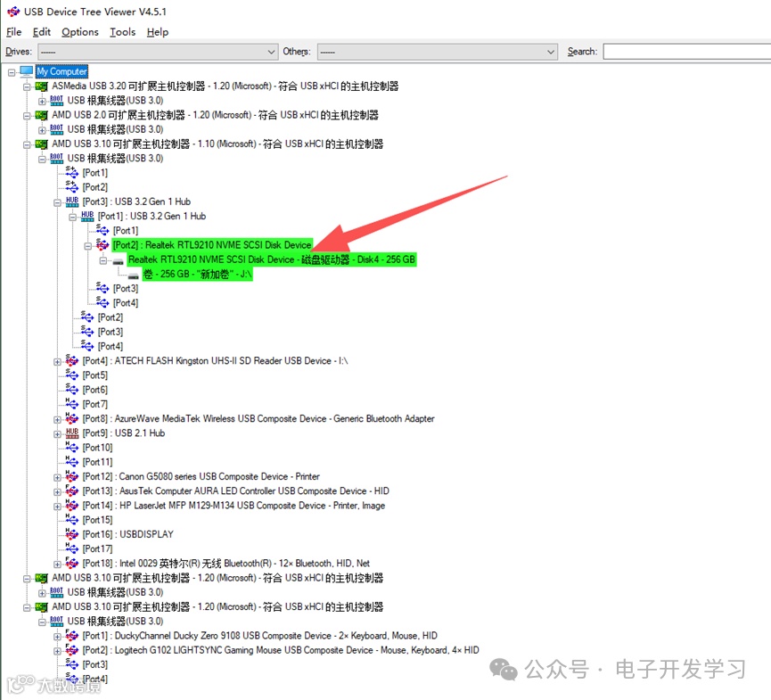Select the volume row ending 'J:\'

tap(197, 274)
